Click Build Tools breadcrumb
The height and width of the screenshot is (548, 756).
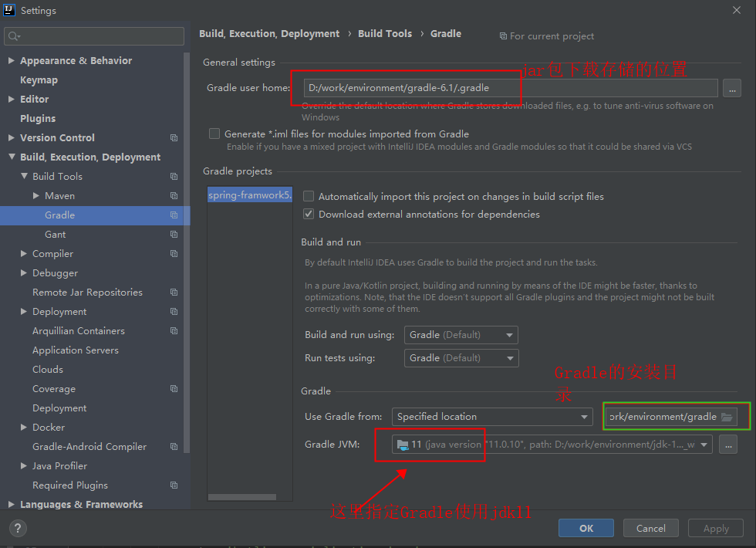(385, 34)
